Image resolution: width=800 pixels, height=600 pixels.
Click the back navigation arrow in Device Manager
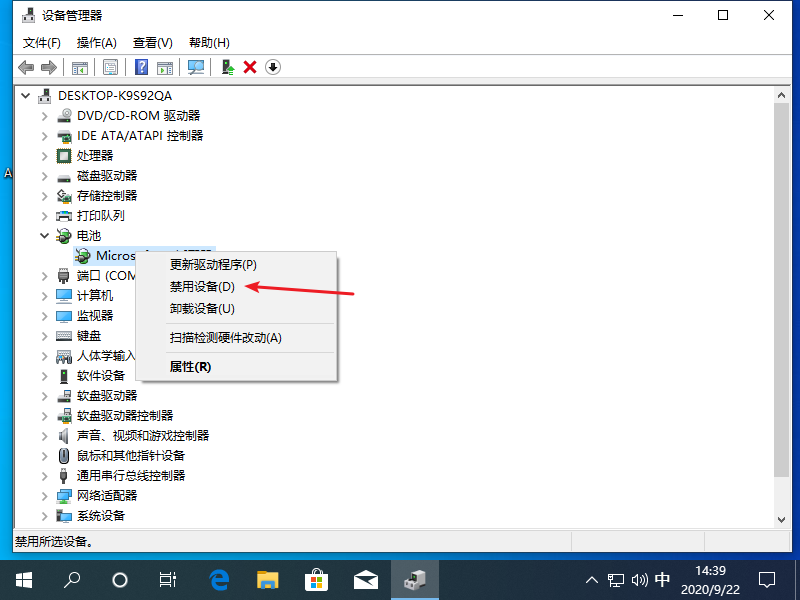(26, 67)
